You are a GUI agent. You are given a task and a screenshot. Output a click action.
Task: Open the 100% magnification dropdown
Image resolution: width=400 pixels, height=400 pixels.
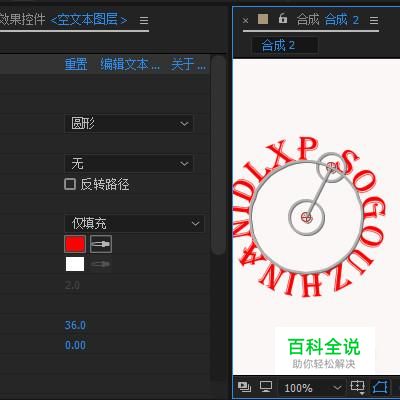[311, 388]
